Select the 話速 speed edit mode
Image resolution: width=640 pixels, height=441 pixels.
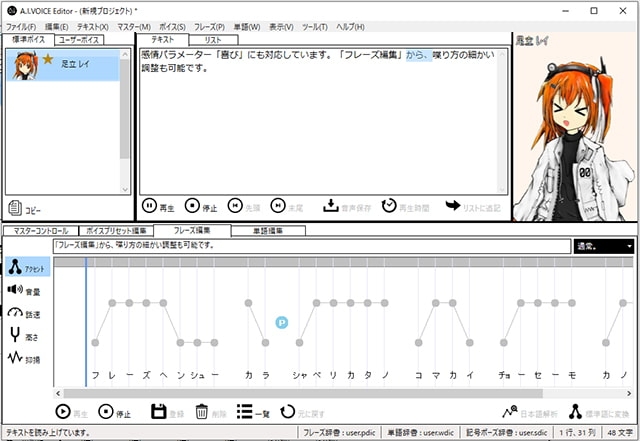(24, 313)
